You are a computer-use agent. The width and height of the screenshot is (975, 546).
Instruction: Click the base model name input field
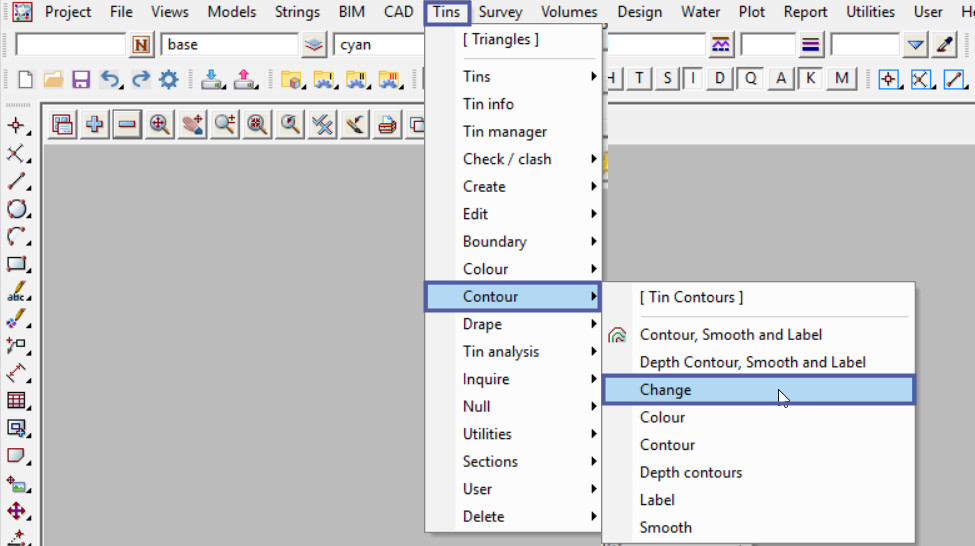pos(228,45)
